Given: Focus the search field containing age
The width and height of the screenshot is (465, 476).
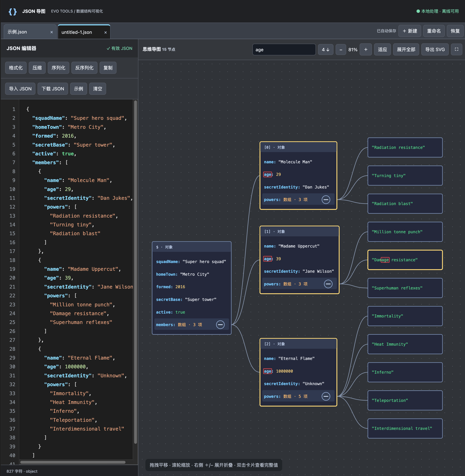Looking at the screenshot, I should 284,50.
